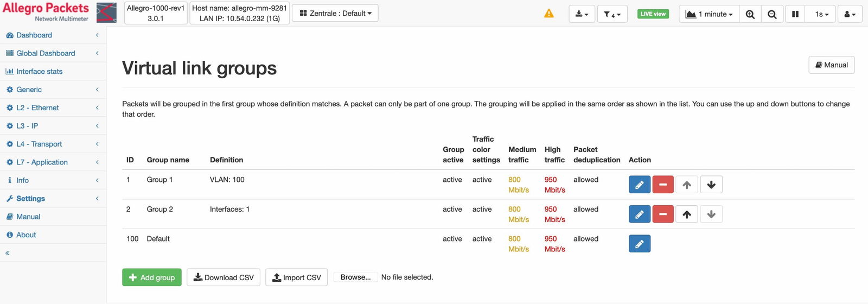Click the Add group button
The image size is (868, 304).
[152, 277]
